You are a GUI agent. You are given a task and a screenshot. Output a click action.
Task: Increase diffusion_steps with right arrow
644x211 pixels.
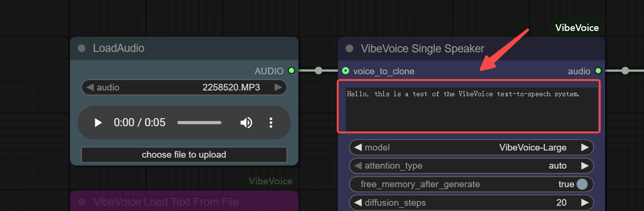point(585,202)
